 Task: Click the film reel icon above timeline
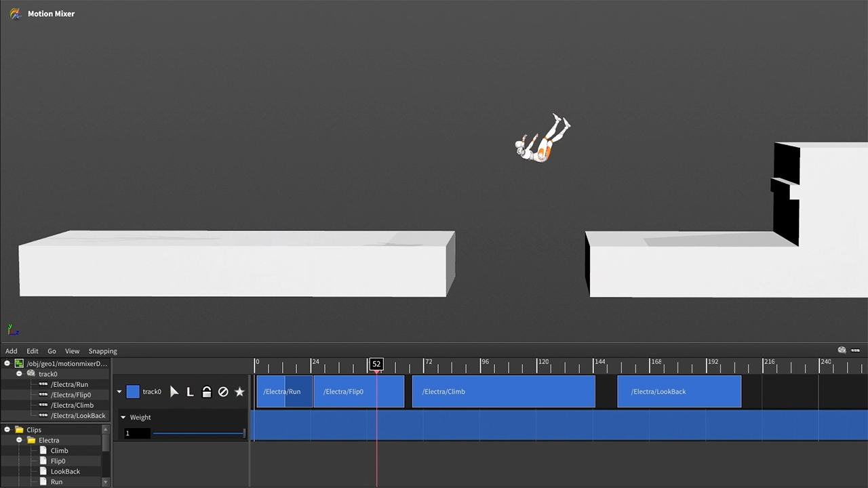pyautogui.click(x=842, y=350)
